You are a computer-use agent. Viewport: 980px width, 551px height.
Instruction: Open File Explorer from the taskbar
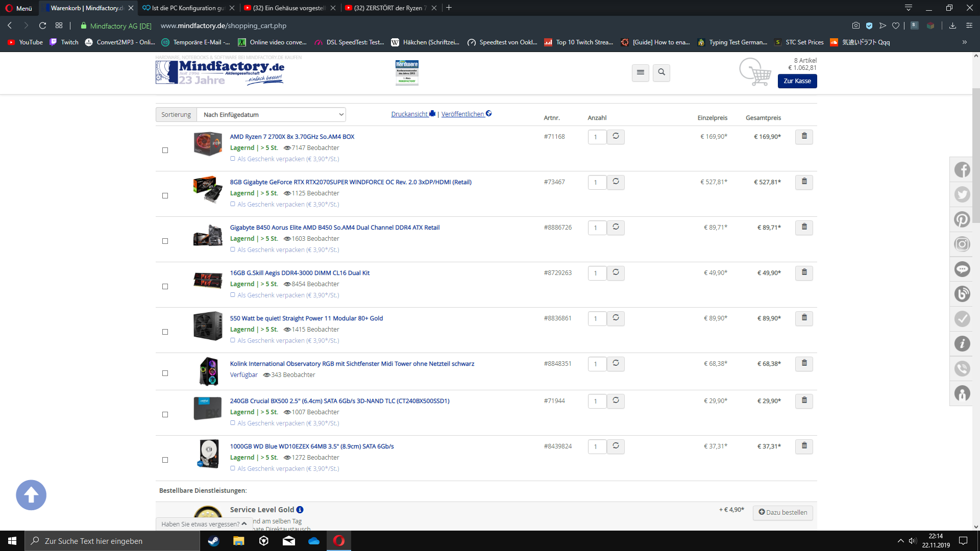click(238, 541)
